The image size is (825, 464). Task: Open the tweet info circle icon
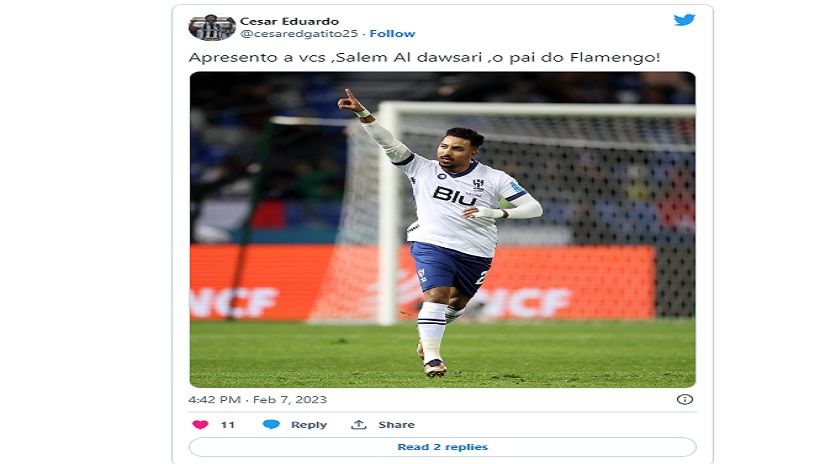[685, 399]
